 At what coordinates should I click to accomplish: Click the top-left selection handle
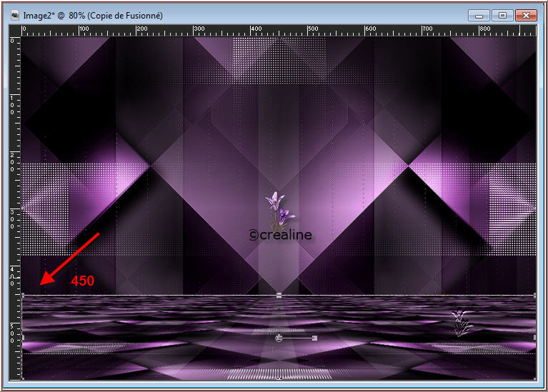(24, 294)
